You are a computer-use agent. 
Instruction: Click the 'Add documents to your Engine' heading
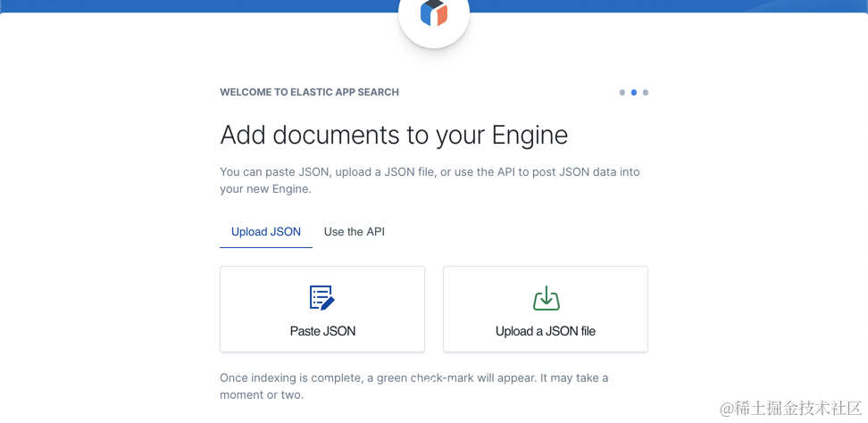(x=394, y=135)
